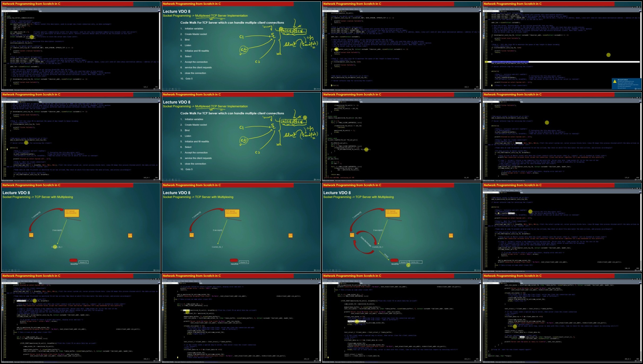The image size is (643, 364).
Task: Open the code frame with cursor on bind call
Action: [x=401, y=46]
